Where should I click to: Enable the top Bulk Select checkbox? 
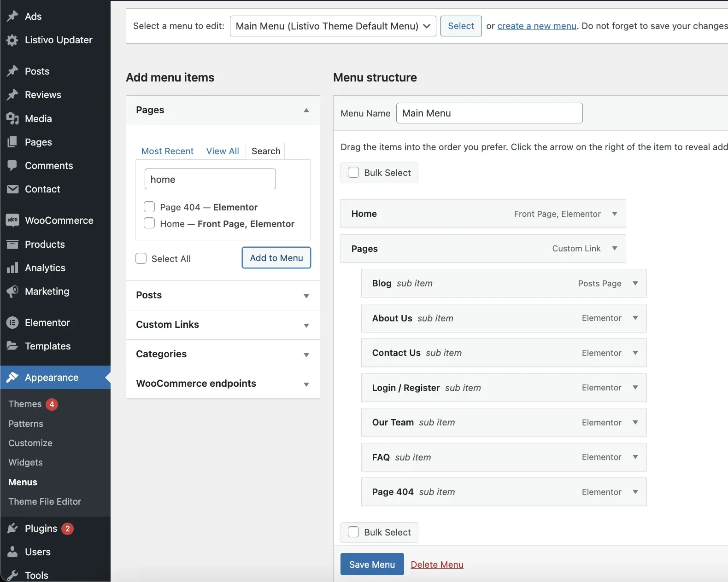(353, 172)
